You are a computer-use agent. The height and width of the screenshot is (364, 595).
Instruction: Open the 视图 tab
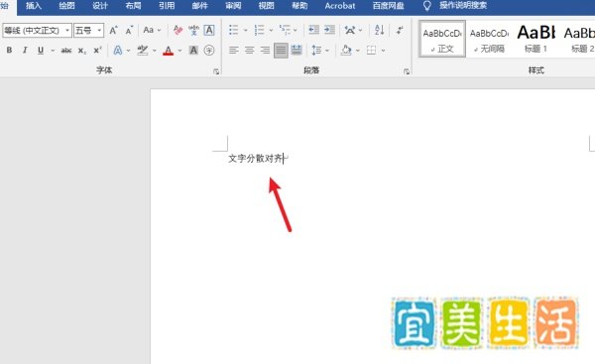coord(266,6)
